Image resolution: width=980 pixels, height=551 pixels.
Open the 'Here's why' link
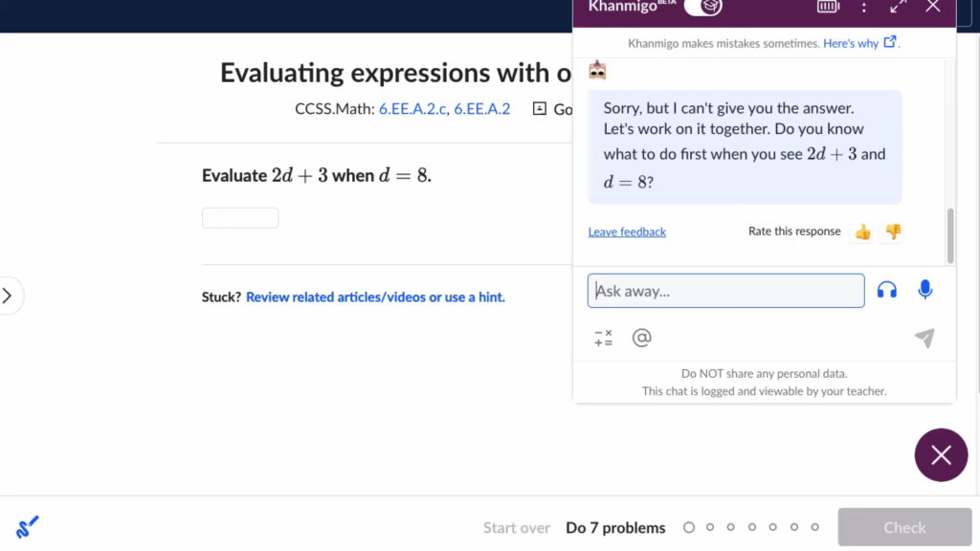(x=860, y=43)
